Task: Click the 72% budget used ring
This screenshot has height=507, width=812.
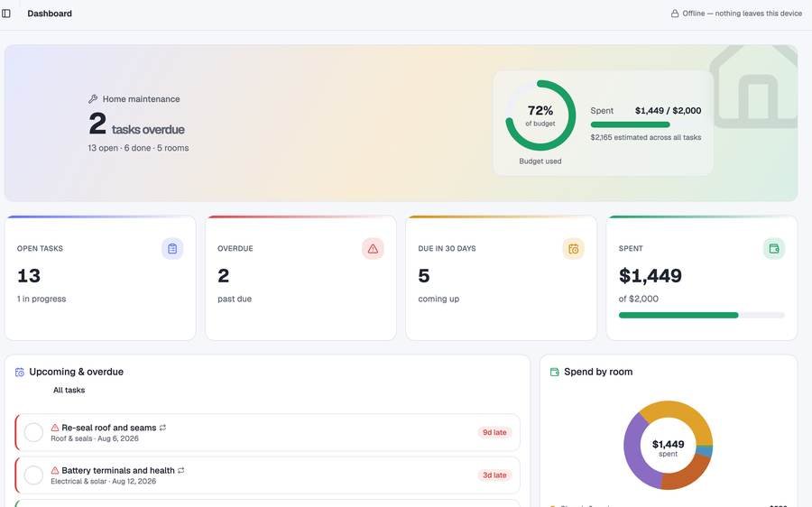Action: pyautogui.click(x=540, y=115)
